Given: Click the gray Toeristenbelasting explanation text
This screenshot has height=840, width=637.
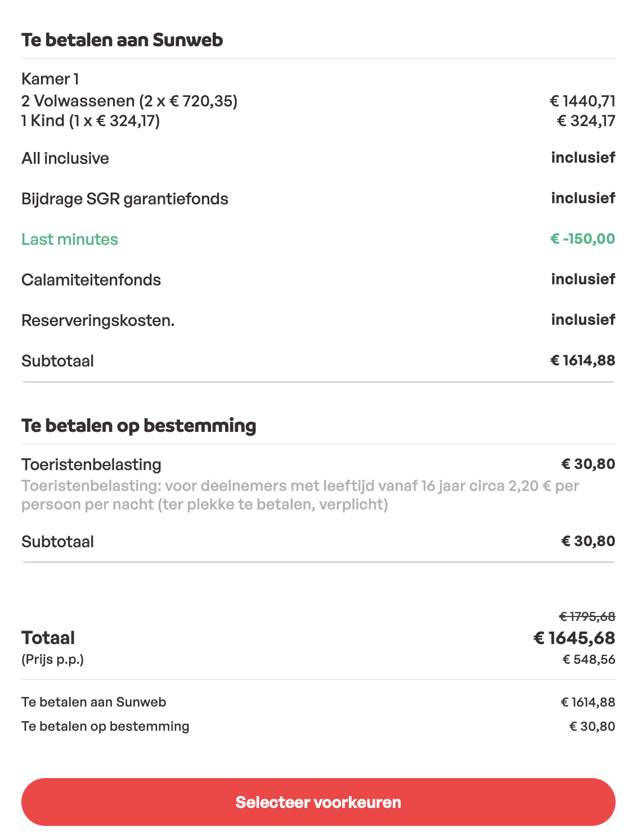Looking at the screenshot, I should pyautogui.click(x=300, y=495).
